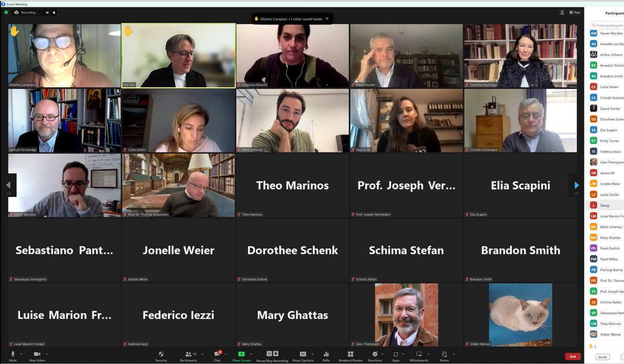Pause recording using the top-bar pause icon
This screenshot has width=624, height=364.
point(47,12)
